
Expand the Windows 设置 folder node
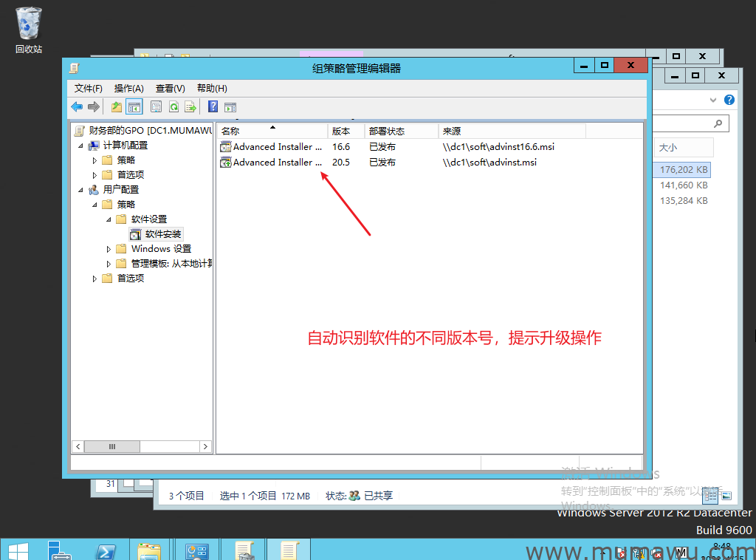pos(109,249)
